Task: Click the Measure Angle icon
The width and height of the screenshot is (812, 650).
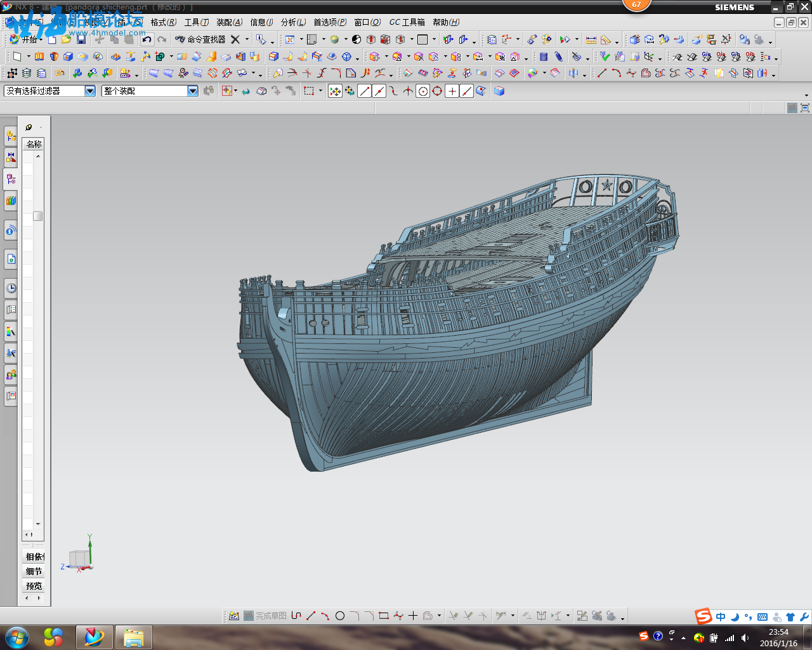Action: [x=606, y=39]
